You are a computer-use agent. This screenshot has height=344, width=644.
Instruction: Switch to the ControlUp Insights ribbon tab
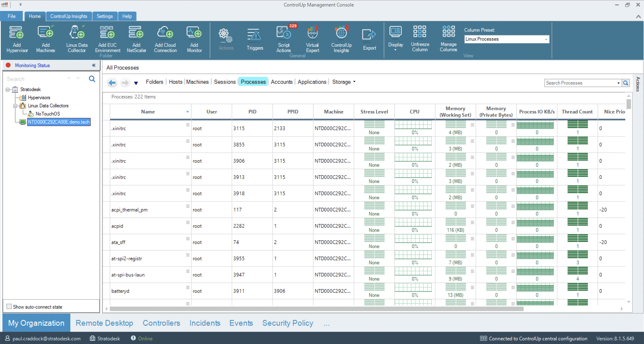pyautogui.click(x=69, y=16)
